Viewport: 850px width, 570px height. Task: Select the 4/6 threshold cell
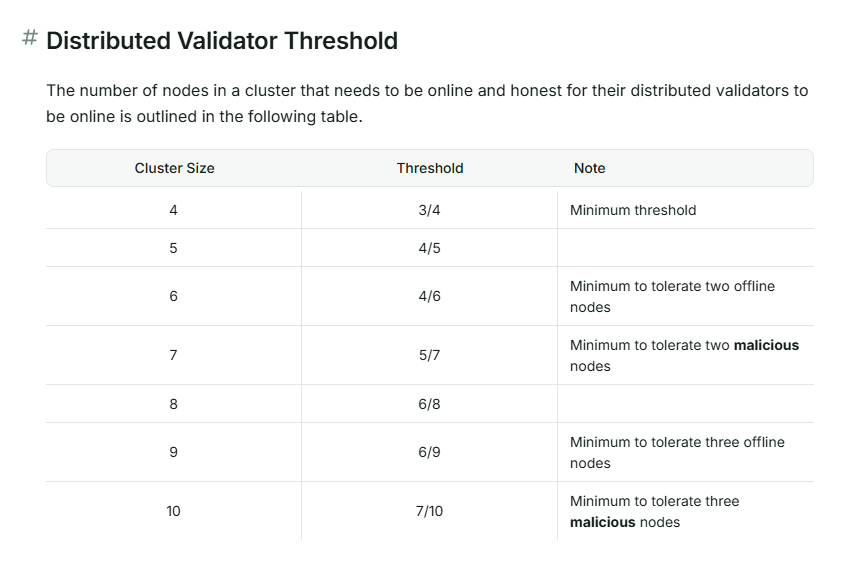(430, 296)
